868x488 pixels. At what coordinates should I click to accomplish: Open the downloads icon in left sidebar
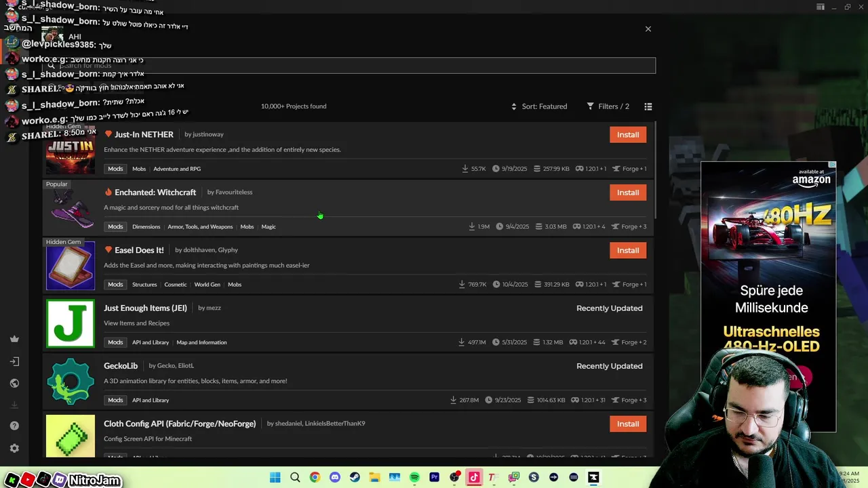click(x=14, y=405)
